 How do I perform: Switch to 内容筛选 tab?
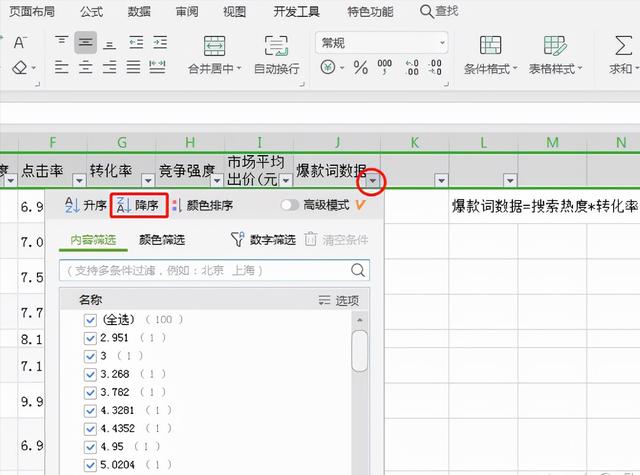click(93, 240)
